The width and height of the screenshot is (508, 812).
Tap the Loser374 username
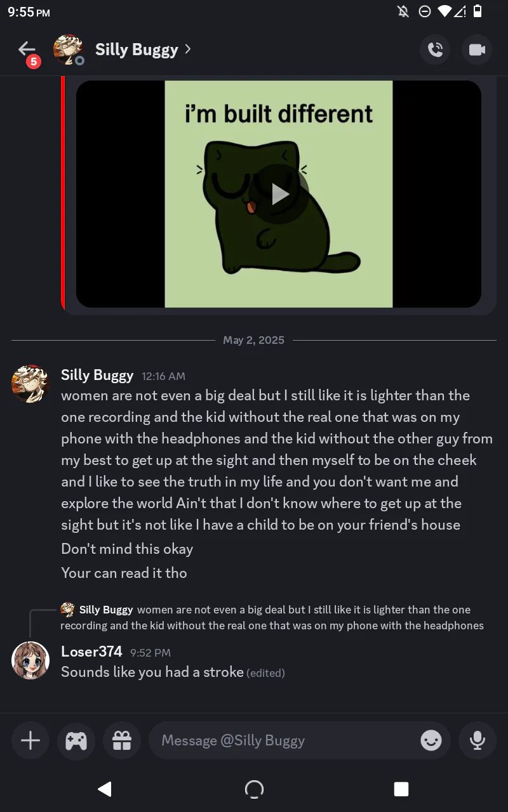coord(91,652)
